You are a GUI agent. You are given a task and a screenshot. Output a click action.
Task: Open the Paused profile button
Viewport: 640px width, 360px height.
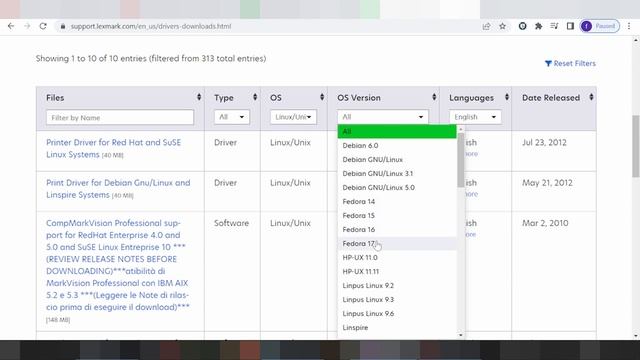tap(600, 26)
